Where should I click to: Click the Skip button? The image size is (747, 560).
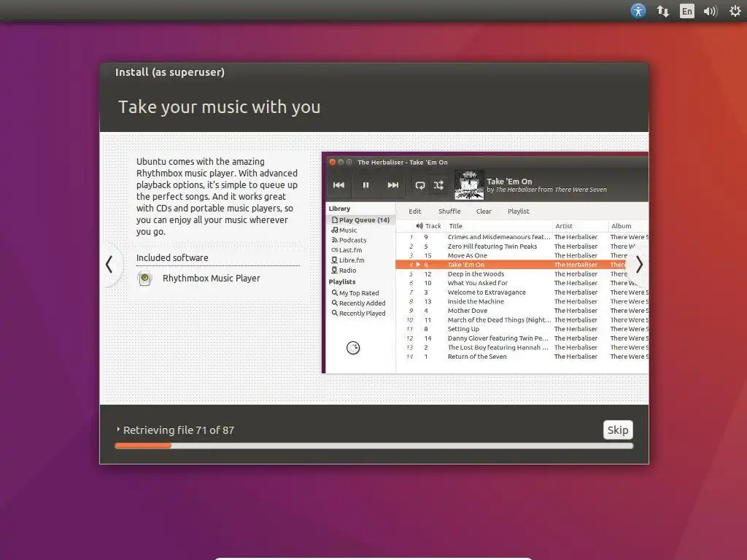click(x=617, y=430)
